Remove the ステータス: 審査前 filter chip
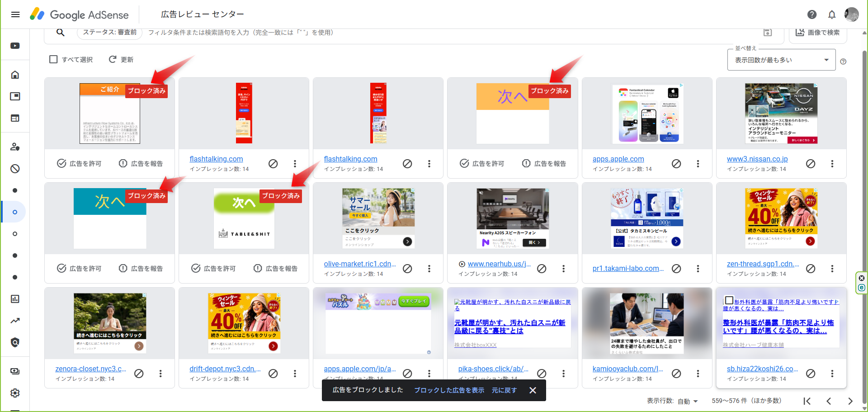 pyautogui.click(x=109, y=33)
